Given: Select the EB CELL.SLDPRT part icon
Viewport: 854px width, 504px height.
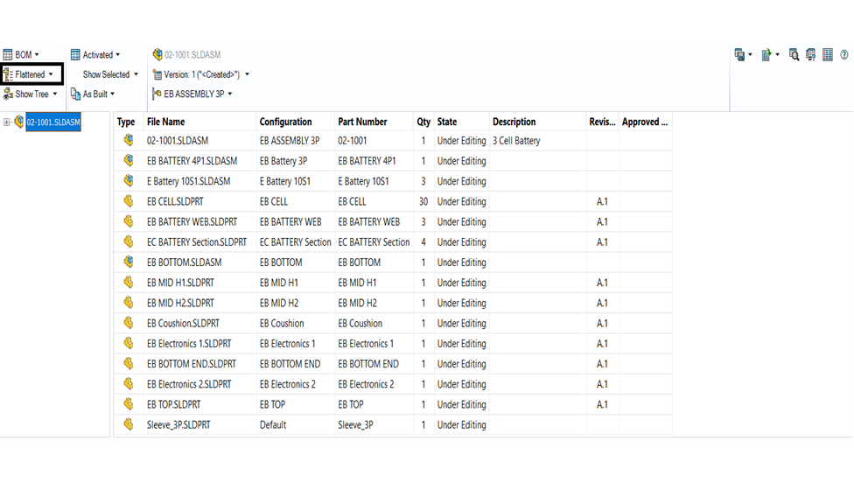Looking at the screenshot, I should 126,201.
